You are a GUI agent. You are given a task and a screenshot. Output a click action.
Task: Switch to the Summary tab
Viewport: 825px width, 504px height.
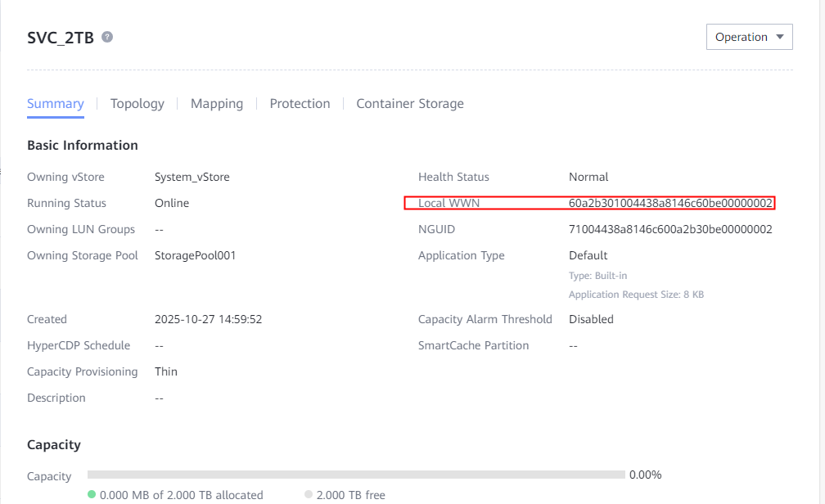tap(56, 104)
